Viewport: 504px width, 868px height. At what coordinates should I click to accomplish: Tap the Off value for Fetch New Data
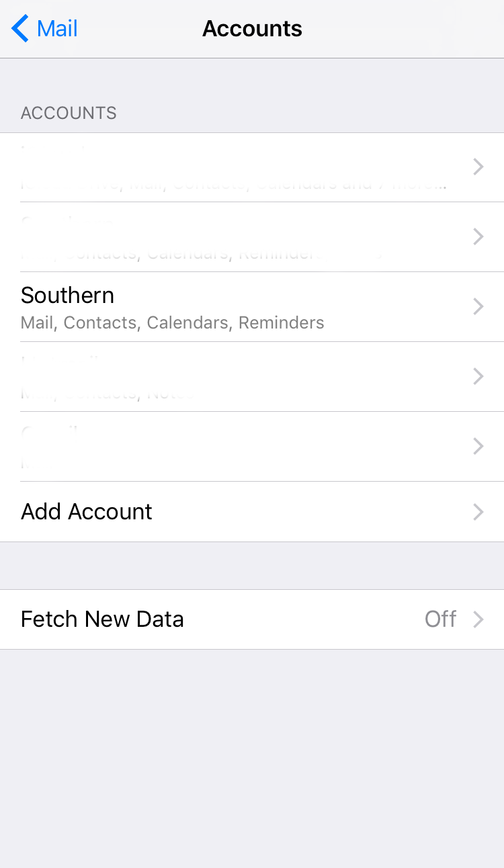click(x=440, y=619)
